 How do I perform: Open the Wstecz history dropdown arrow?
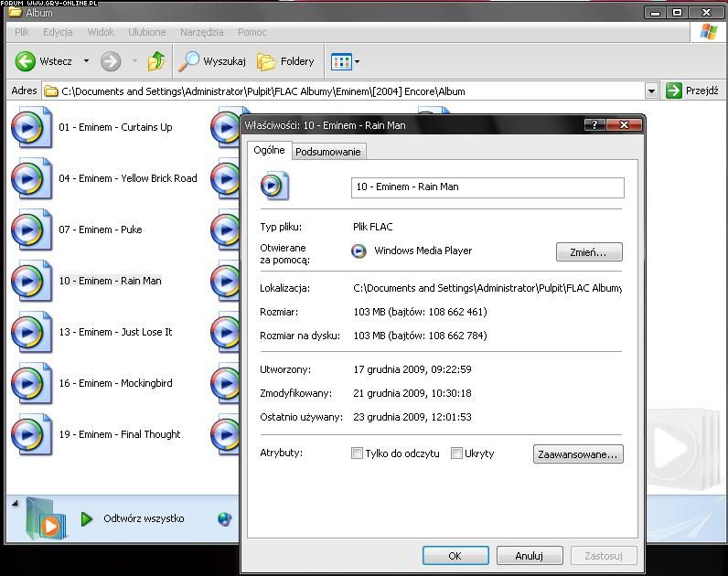pyautogui.click(x=86, y=62)
